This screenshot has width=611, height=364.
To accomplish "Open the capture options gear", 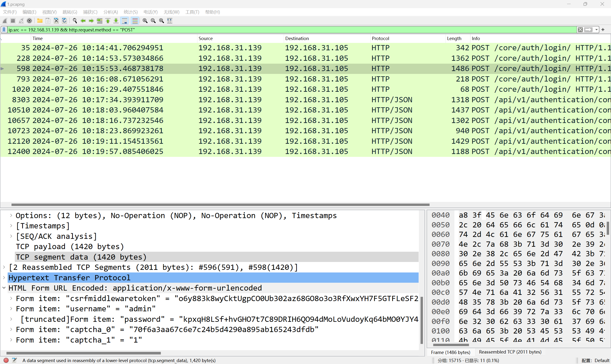I will click(29, 21).
